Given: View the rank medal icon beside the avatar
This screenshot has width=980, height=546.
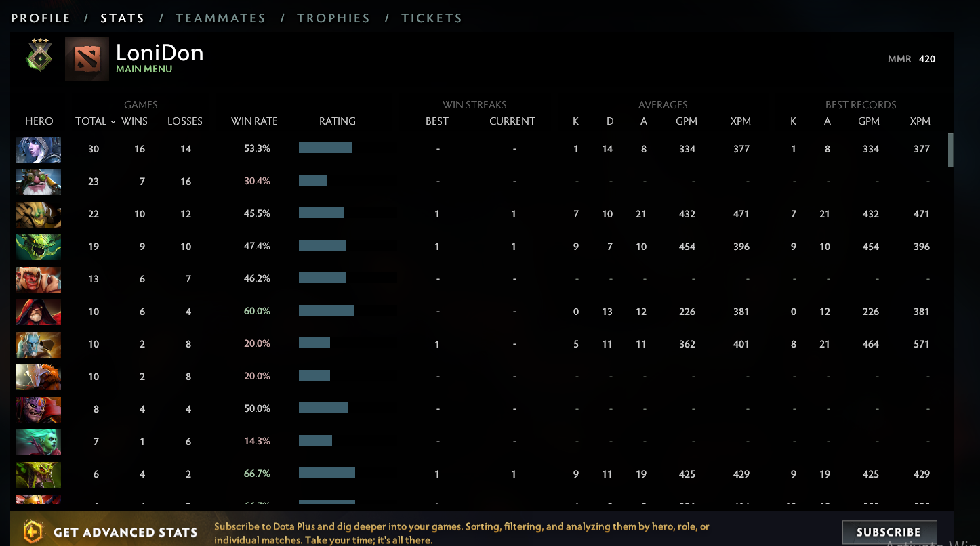Looking at the screenshot, I should (x=39, y=58).
